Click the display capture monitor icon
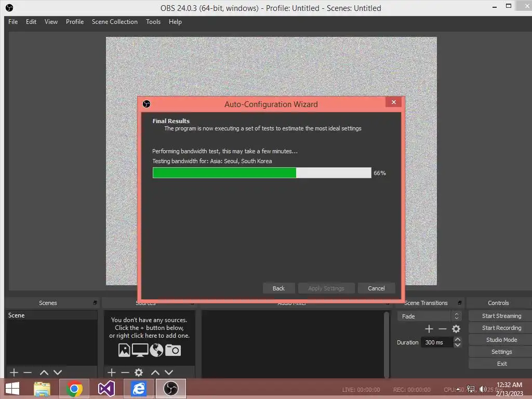532x399 pixels. 140,350
